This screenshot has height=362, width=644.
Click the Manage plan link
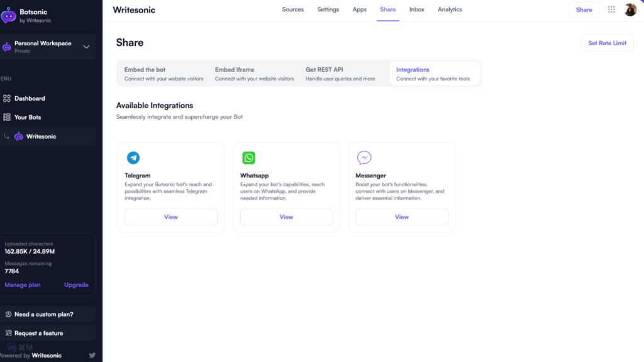pos(23,285)
